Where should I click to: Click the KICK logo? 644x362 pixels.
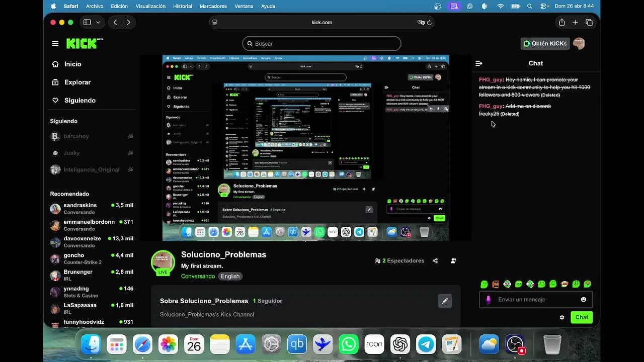(85, 43)
